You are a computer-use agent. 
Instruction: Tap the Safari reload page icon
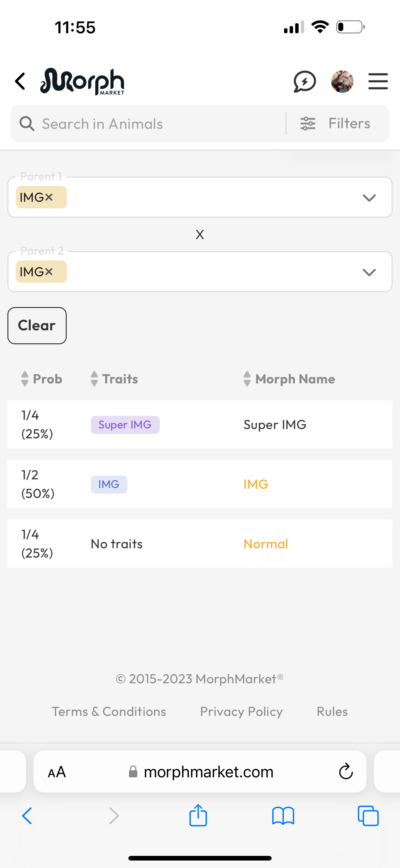point(346,771)
